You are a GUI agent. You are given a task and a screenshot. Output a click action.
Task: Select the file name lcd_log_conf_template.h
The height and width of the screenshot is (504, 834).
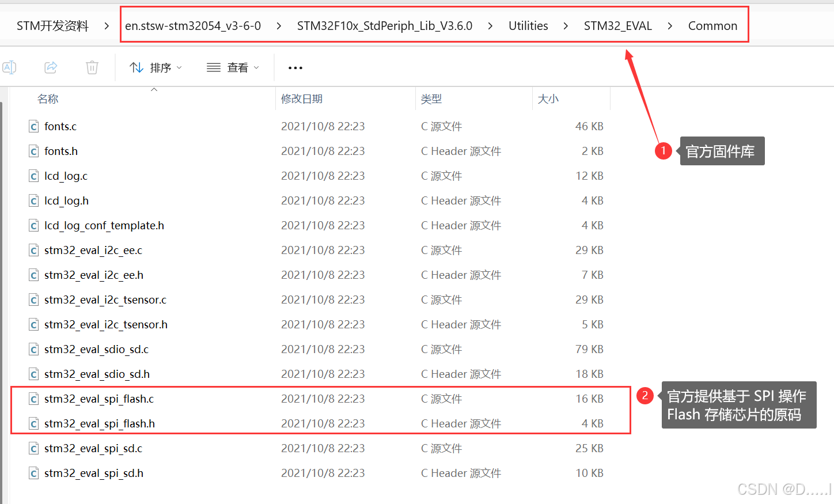tap(104, 225)
